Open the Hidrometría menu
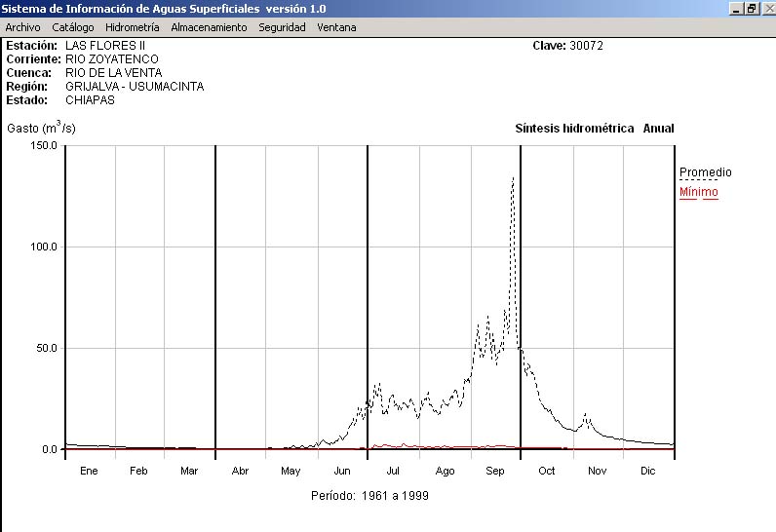Viewport: 776px width, 532px height. pos(132,27)
